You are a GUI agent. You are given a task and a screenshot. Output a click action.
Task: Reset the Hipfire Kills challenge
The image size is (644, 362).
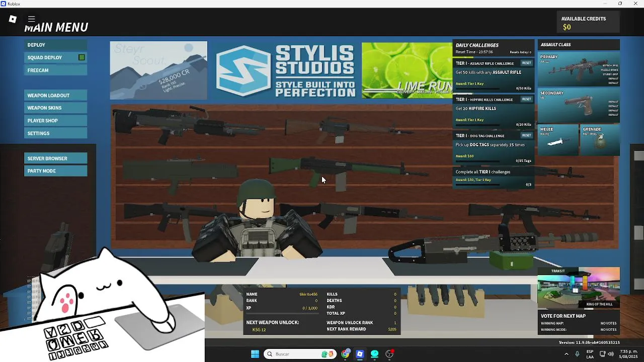pyautogui.click(x=526, y=99)
